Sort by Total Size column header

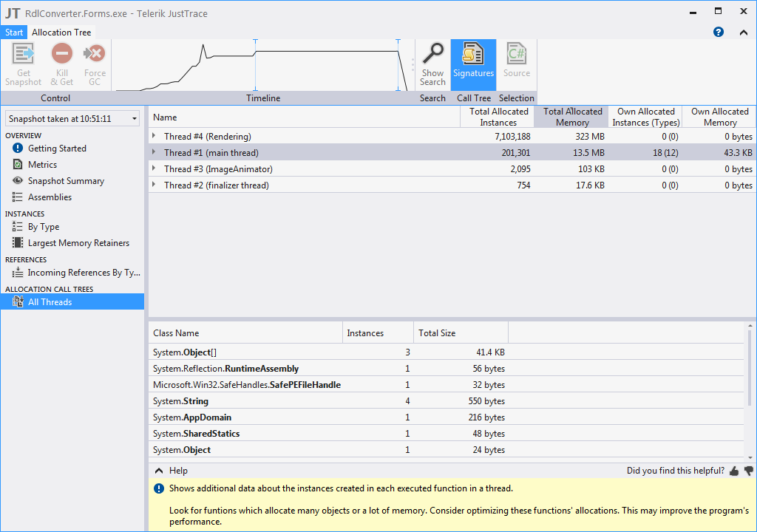[x=461, y=332]
